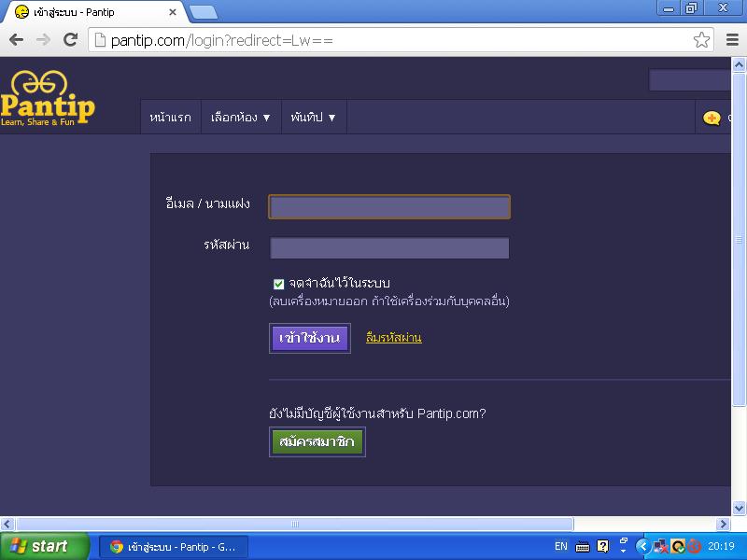Screen dimensions: 747x560
Task: Click the tray icon left of the clock
Action: click(695, 546)
